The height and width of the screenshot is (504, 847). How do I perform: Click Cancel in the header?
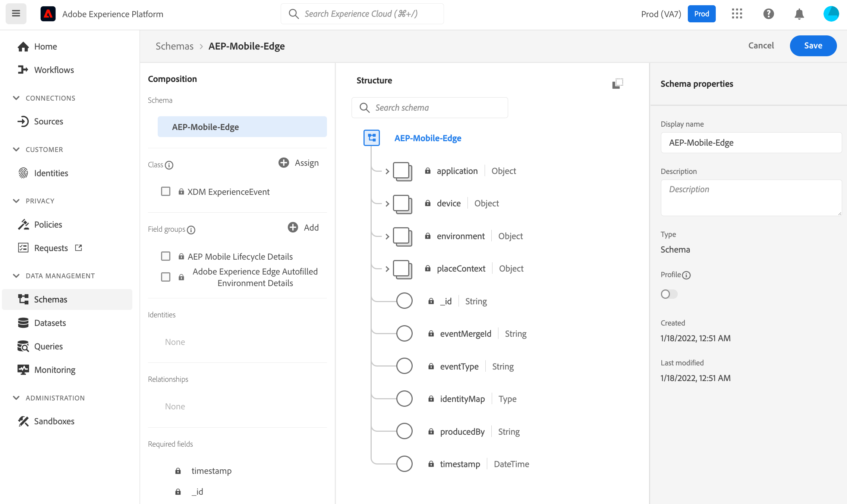click(761, 45)
